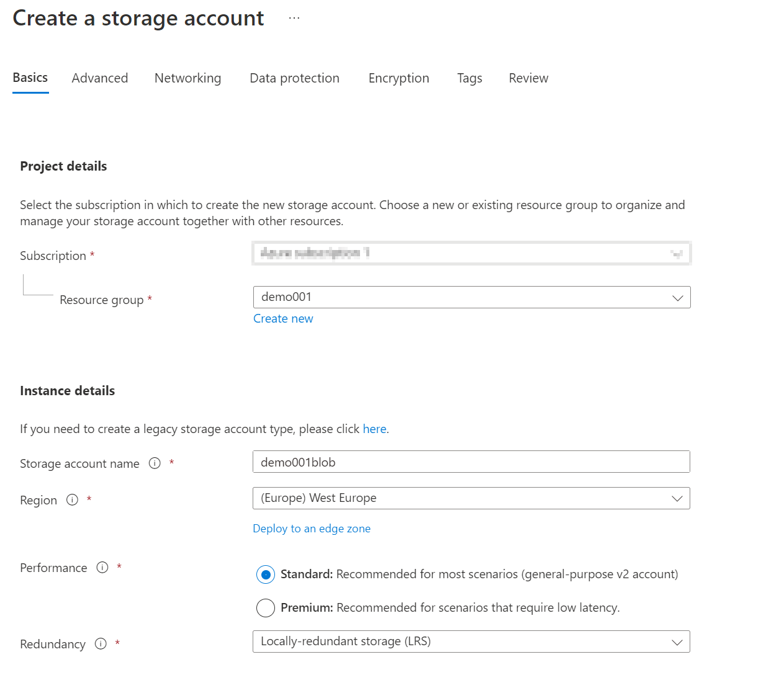Click Create new resource group link
The width and height of the screenshot is (784, 675).
point(283,319)
